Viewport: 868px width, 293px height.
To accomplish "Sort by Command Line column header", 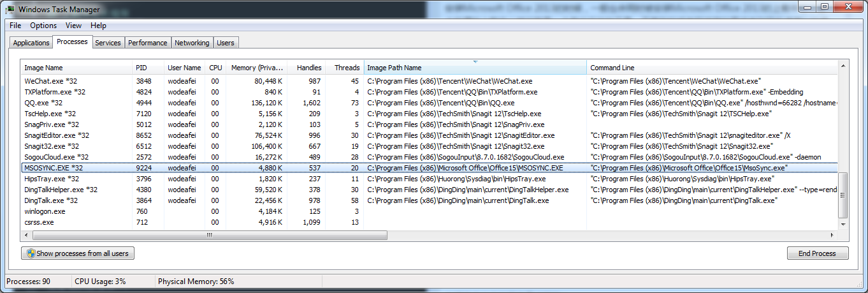I will coord(711,68).
